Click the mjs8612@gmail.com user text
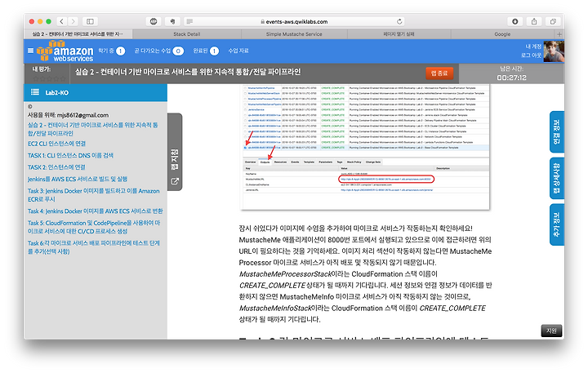Image resolution: width=588 pixels, height=373 pixels. (82, 115)
